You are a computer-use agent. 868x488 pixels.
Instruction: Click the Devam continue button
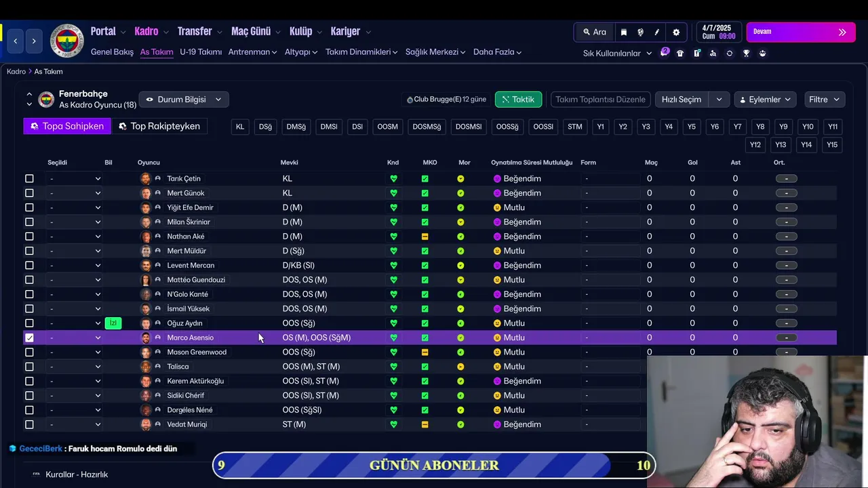801,32
